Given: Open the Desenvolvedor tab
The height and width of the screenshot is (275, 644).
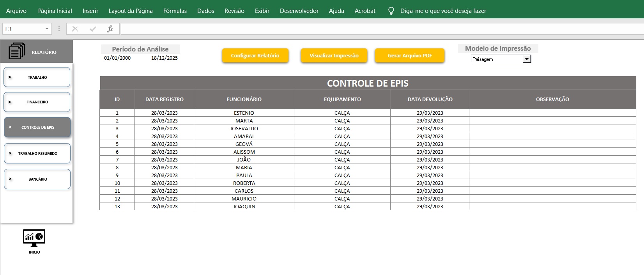Looking at the screenshot, I should (x=299, y=11).
